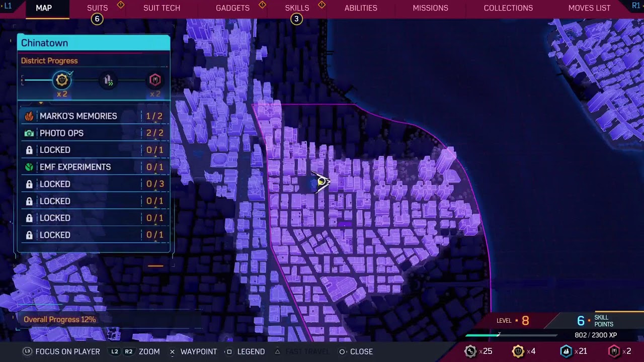Click the blue city token icon showing x21
The image size is (644, 362).
pyautogui.click(x=566, y=351)
